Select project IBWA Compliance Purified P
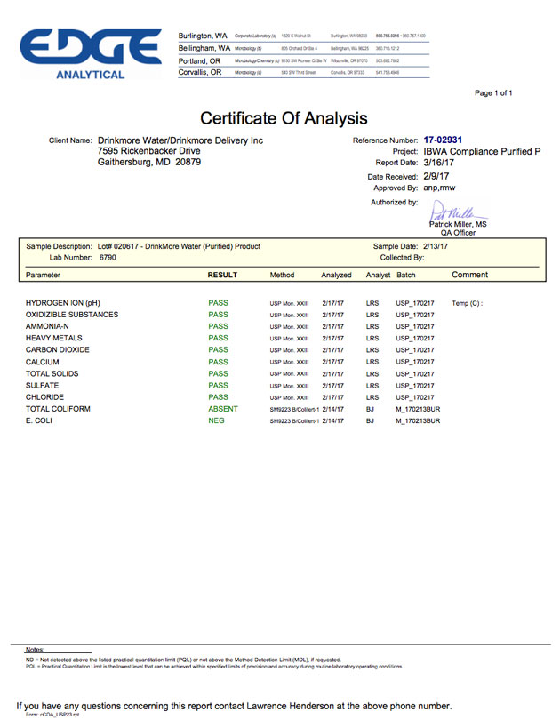The image size is (560, 728). [482, 151]
